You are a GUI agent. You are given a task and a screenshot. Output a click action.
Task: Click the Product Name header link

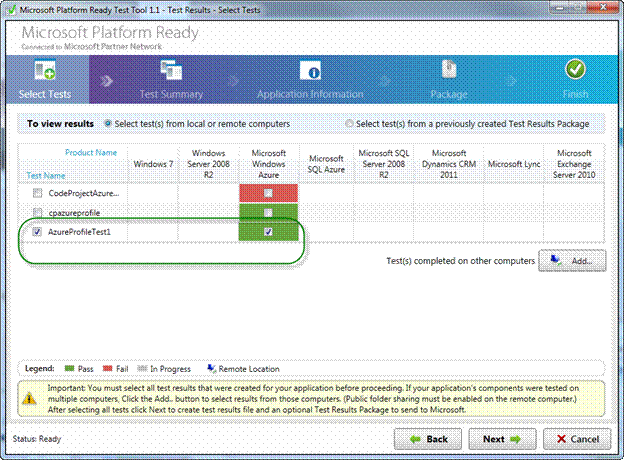pyautogui.click(x=91, y=152)
